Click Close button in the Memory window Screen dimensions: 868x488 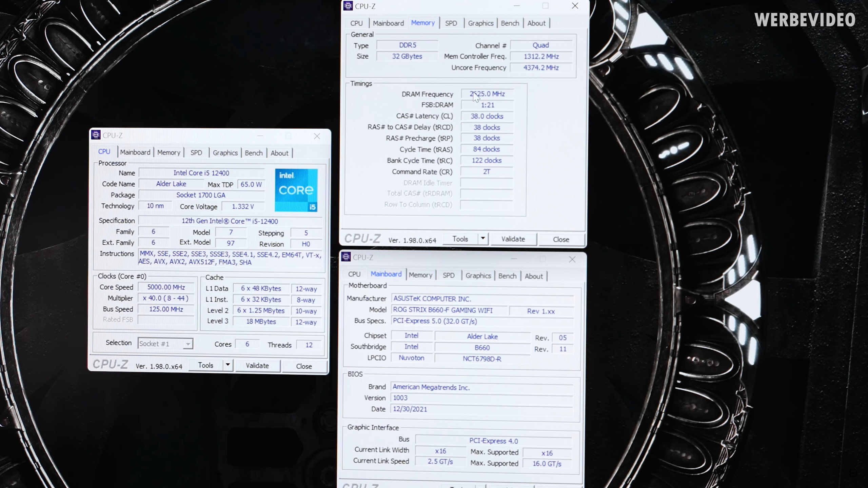coord(561,239)
